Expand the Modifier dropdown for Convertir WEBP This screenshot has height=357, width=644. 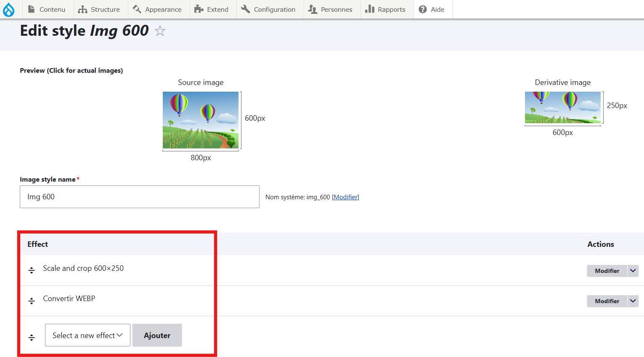[x=633, y=301]
